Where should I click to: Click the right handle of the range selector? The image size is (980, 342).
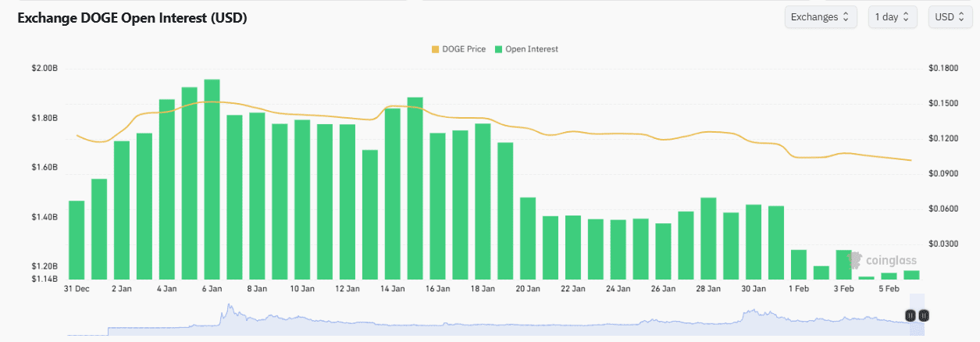924,315
